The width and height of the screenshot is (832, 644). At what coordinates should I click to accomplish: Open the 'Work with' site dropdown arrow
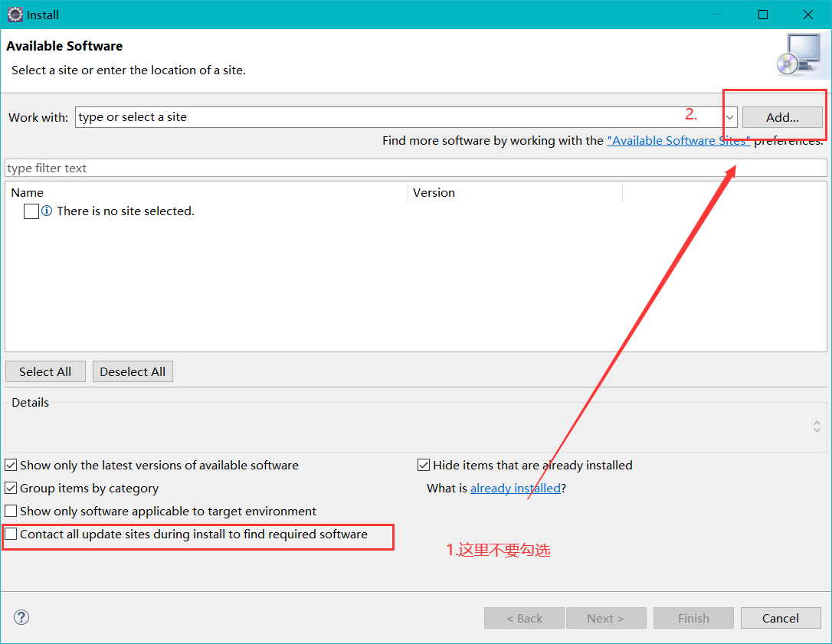(x=730, y=117)
